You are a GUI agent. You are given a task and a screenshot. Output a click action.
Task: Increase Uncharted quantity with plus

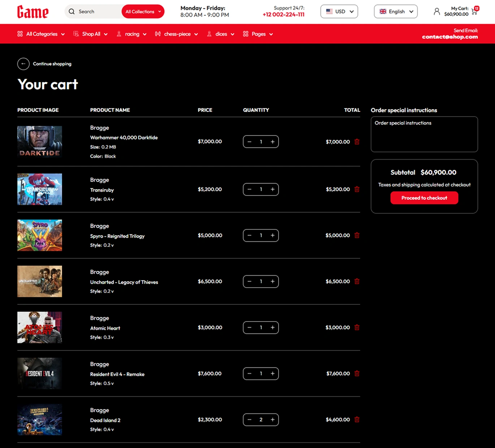(x=272, y=281)
